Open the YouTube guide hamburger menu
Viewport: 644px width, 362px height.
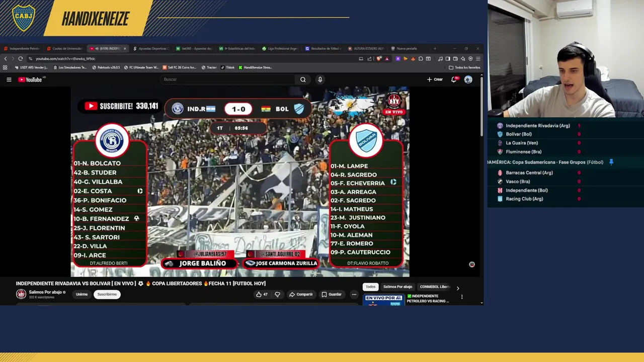tap(9, 79)
